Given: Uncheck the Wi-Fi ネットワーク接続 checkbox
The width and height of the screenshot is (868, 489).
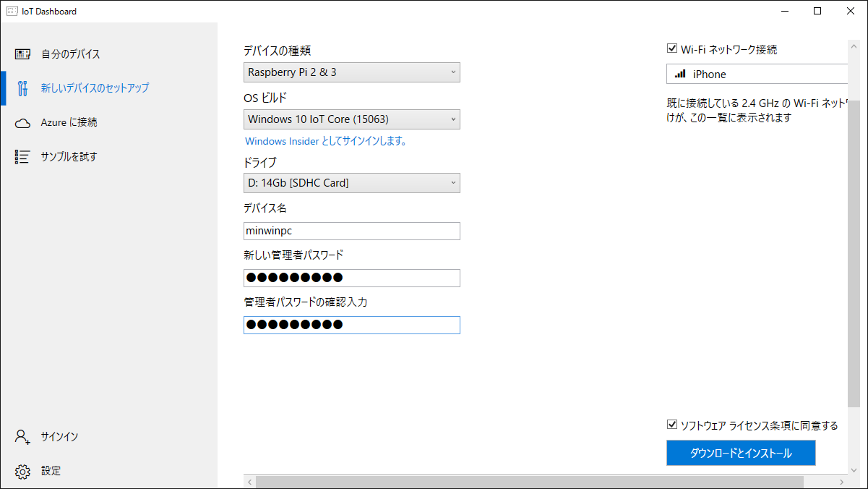Looking at the screenshot, I should point(672,49).
